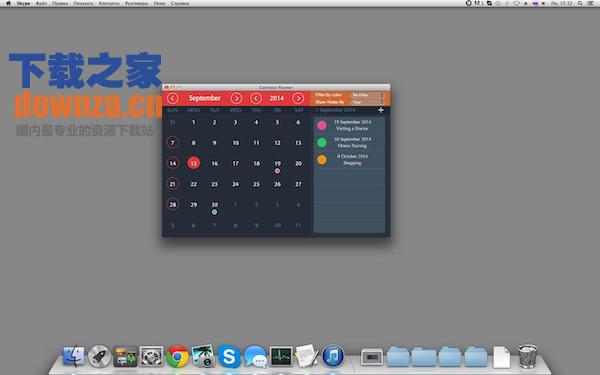Open Notification Center in menu bar
The image size is (600, 375).
591,3
